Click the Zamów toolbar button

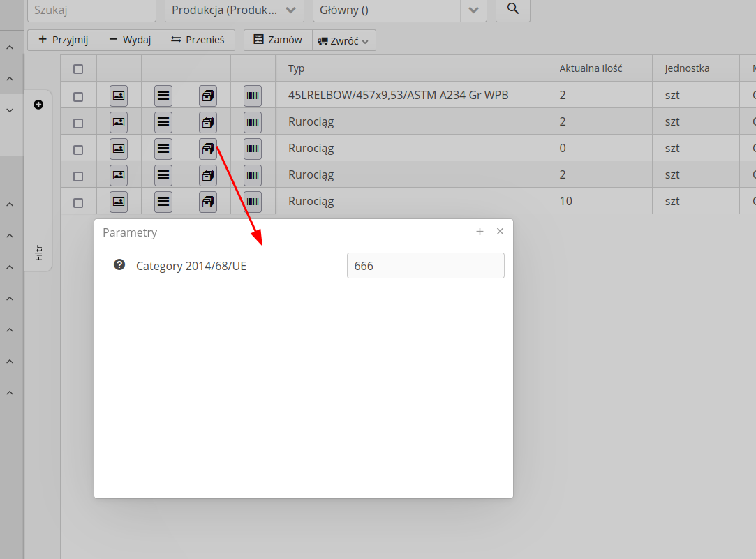click(x=278, y=40)
